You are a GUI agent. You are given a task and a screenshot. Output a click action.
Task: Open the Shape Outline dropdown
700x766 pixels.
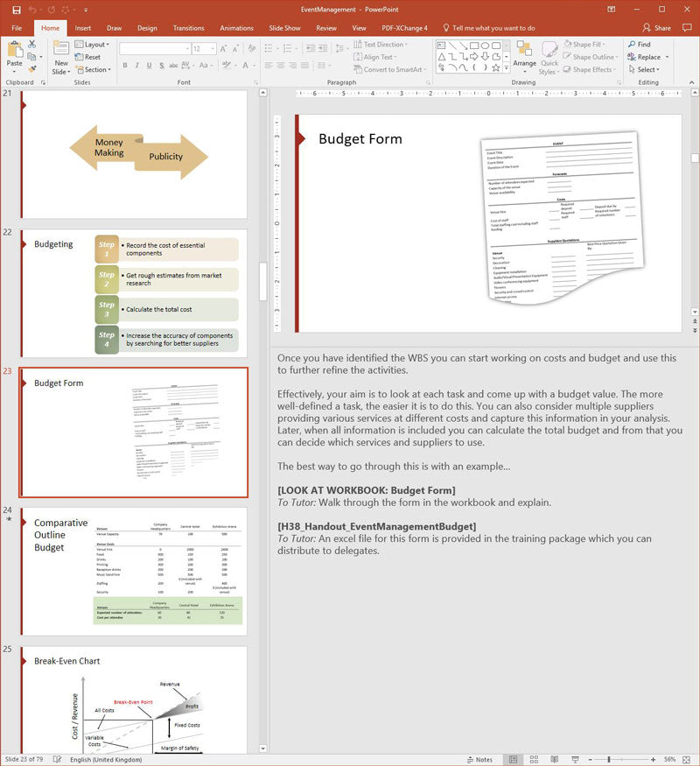tap(591, 57)
